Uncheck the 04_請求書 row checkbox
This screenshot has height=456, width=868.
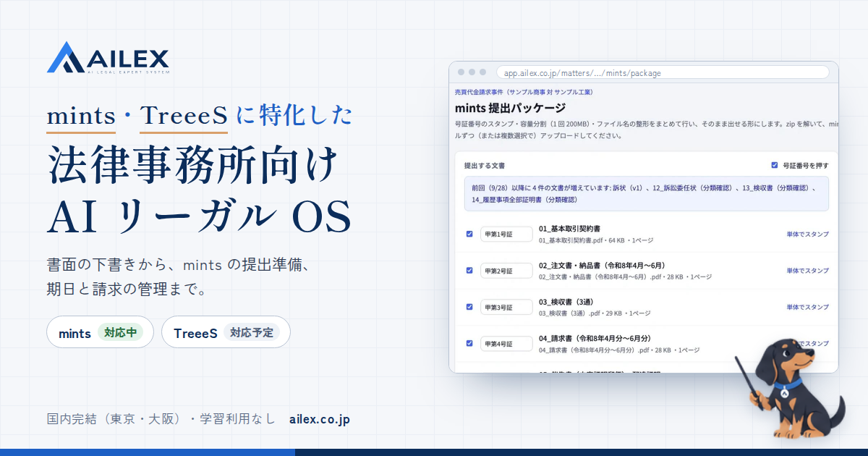[469, 343]
